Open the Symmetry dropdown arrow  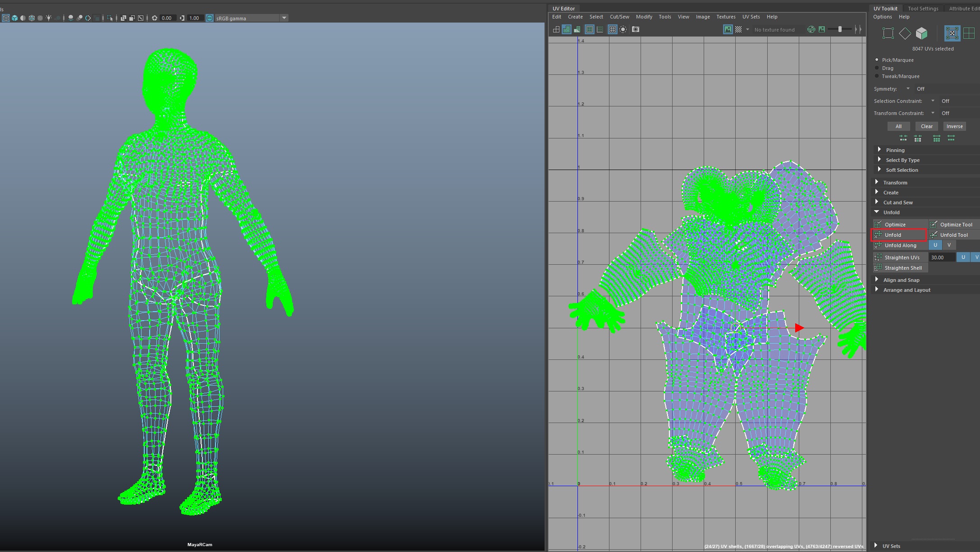coord(908,89)
